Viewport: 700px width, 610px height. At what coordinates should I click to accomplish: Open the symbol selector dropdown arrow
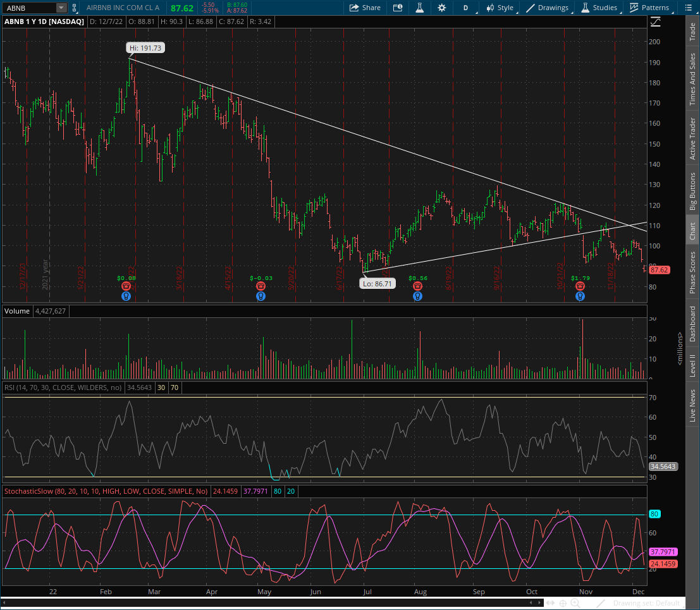pyautogui.click(x=61, y=8)
